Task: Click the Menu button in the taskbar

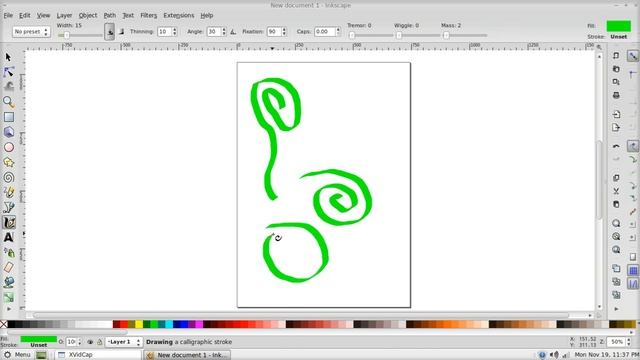Action: point(17,355)
